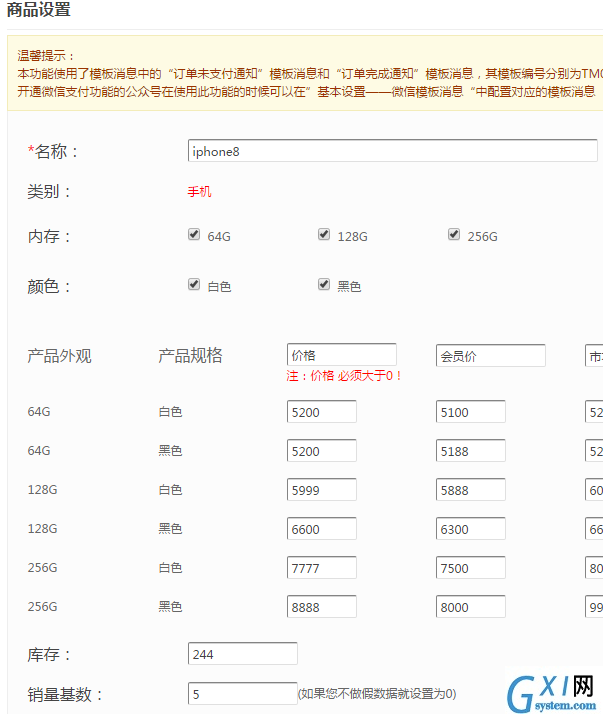The width and height of the screenshot is (603, 714).
Task: Click the 名称 field containing iphone8
Action: [x=393, y=151]
